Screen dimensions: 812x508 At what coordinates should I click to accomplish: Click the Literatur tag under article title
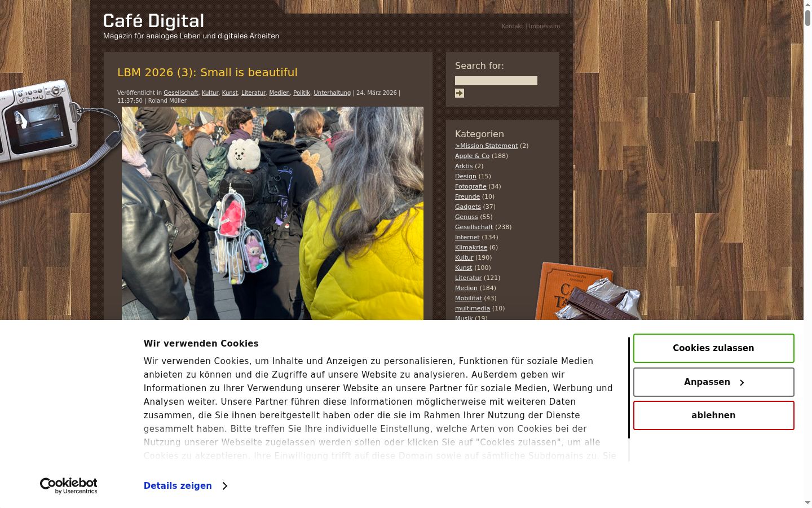click(x=253, y=93)
